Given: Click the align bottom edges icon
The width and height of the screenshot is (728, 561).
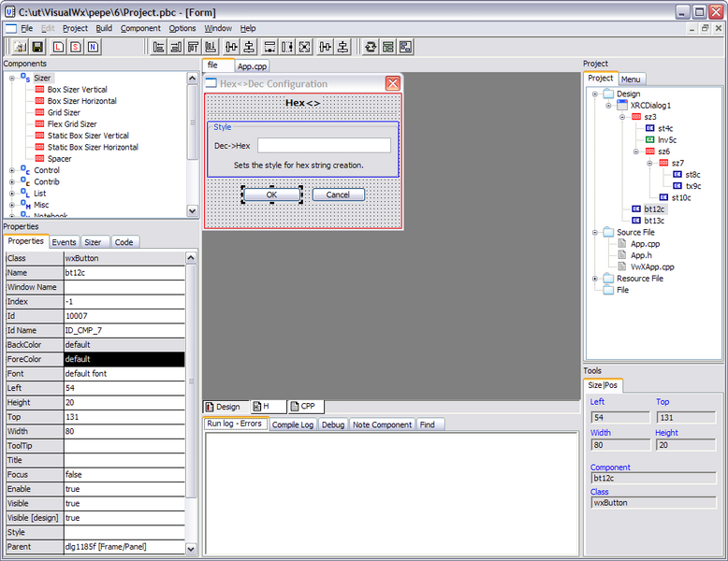Looking at the screenshot, I should coord(211,47).
